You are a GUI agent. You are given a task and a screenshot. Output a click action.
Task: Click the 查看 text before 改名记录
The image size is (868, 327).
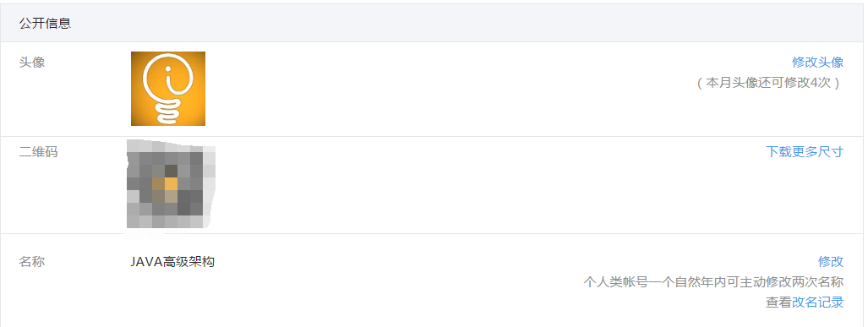pyautogui.click(x=778, y=302)
